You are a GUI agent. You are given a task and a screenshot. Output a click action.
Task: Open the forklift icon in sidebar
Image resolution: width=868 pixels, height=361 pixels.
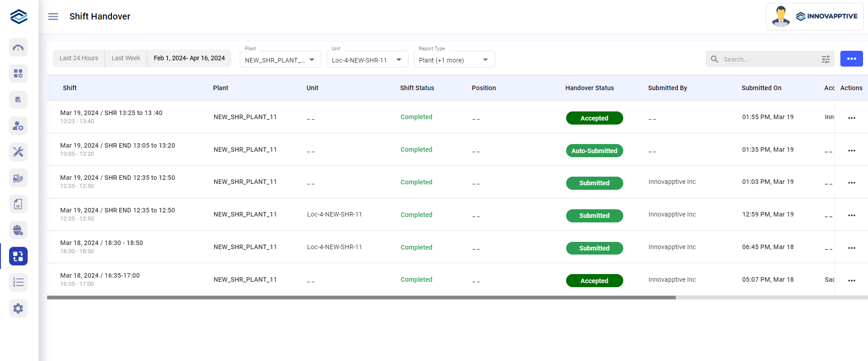tap(18, 178)
